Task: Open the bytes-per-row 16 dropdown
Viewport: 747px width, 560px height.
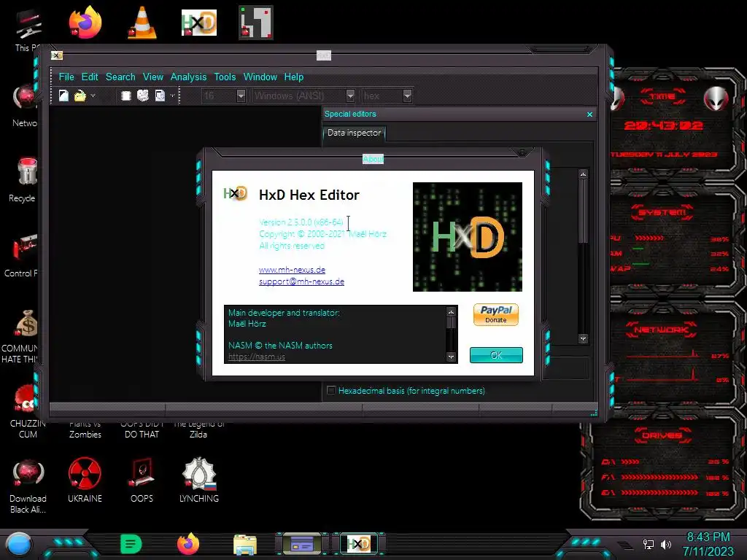Action: click(241, 96)
